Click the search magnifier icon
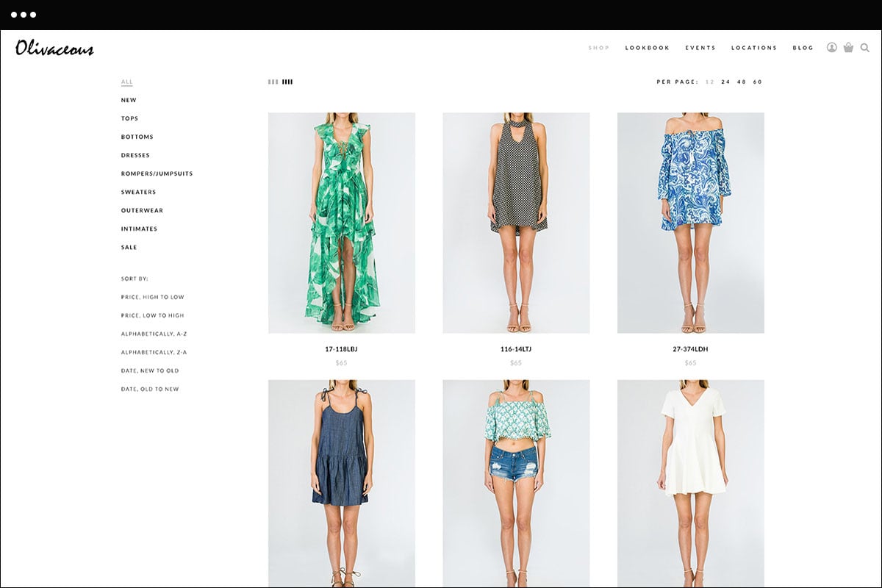The width and height of the screenshot is (882, 588). click(865, 48)
